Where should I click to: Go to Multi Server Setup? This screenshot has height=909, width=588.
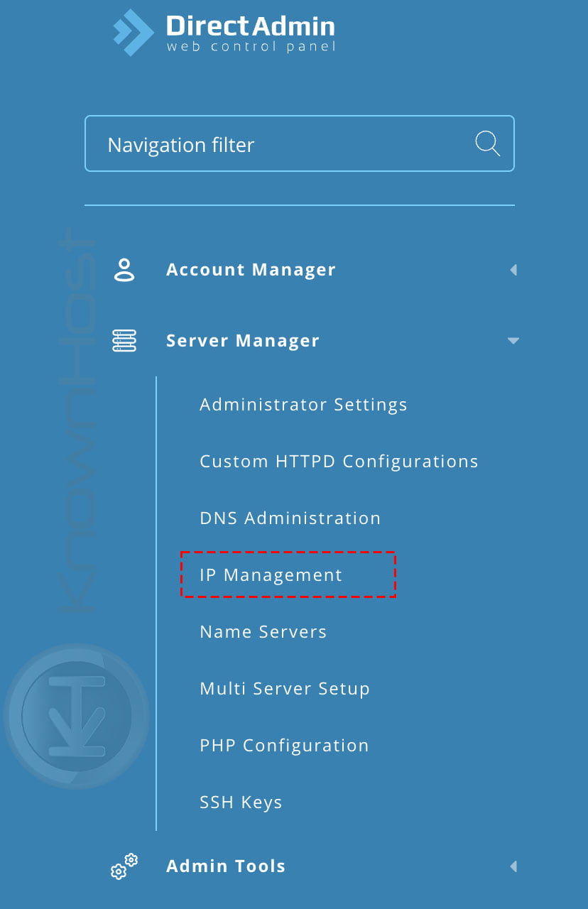(284, 688)
